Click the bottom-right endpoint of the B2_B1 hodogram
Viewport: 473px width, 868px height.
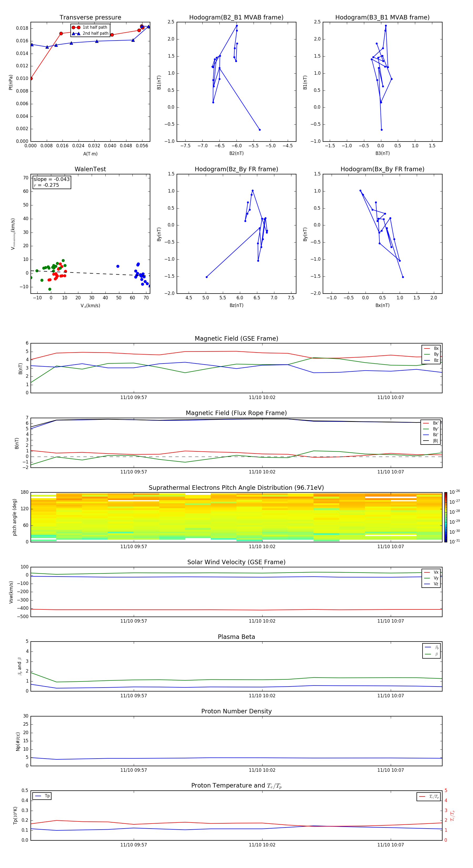click(x=260, y=130)
